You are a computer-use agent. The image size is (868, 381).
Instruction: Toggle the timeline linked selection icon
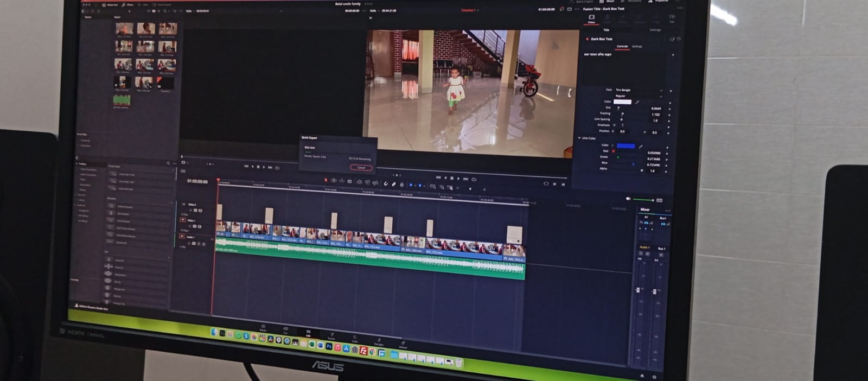pos(394,184)
